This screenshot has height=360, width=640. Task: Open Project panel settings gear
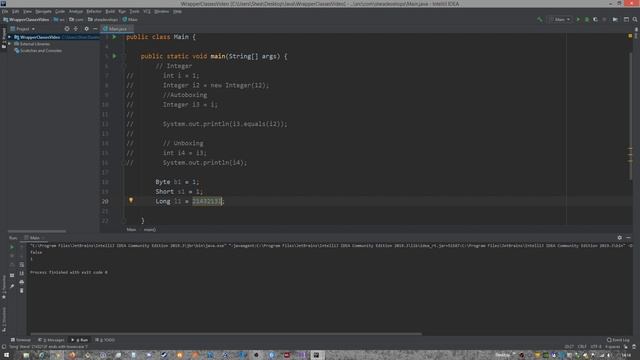86,29
